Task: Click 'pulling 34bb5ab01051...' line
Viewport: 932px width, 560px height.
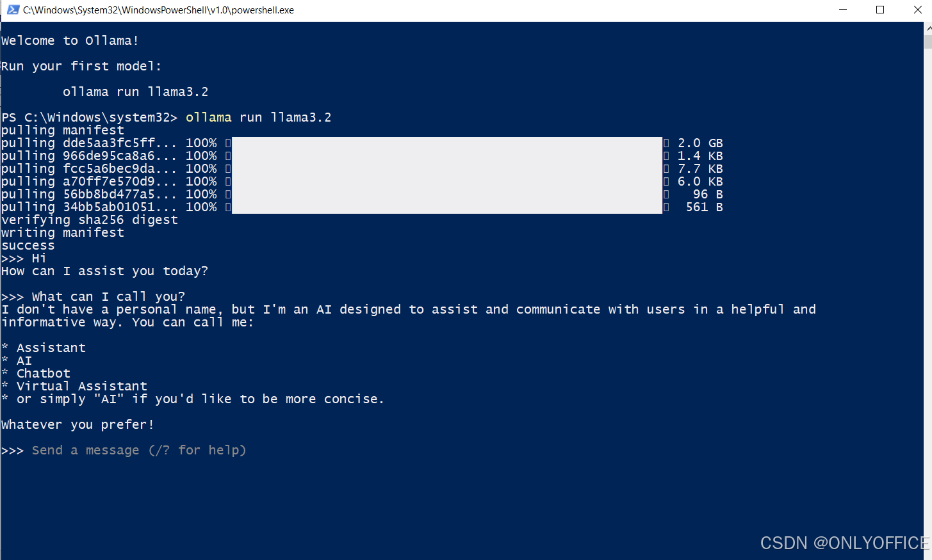Action: 362,207
